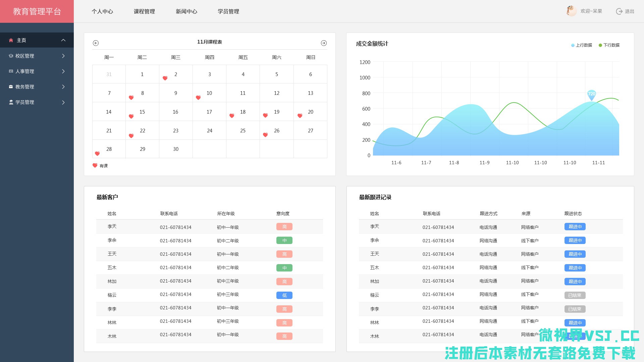Image resolution: width=644 pixels, height=362 pixels.
Task: Open the 课程管理 top menu
Action: [144, 11]
